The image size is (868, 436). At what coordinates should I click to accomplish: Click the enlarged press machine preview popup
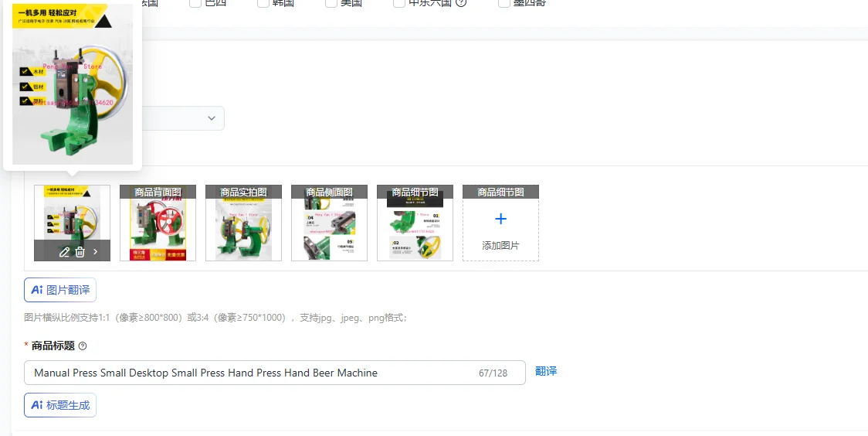click(73, 83)
